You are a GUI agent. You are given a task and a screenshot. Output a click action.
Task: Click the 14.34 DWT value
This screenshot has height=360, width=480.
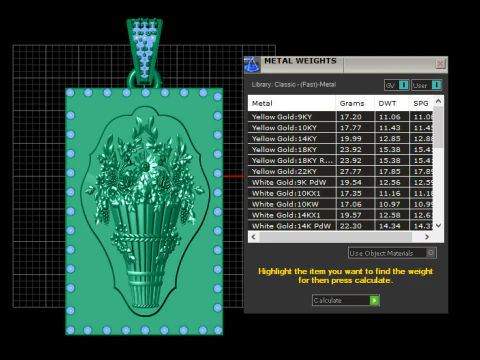[x=390, y=226]
